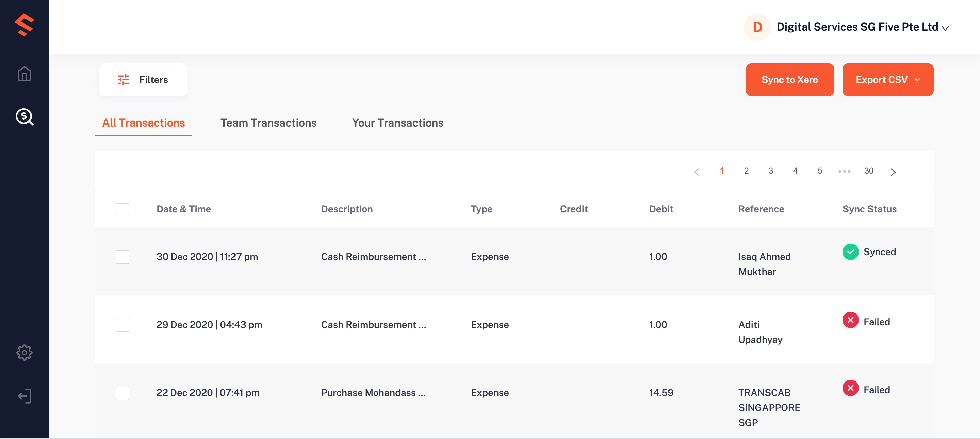Screen dimensions: 980x439
Task: Click the Sync to Xero button
Action: coord(790,79)
